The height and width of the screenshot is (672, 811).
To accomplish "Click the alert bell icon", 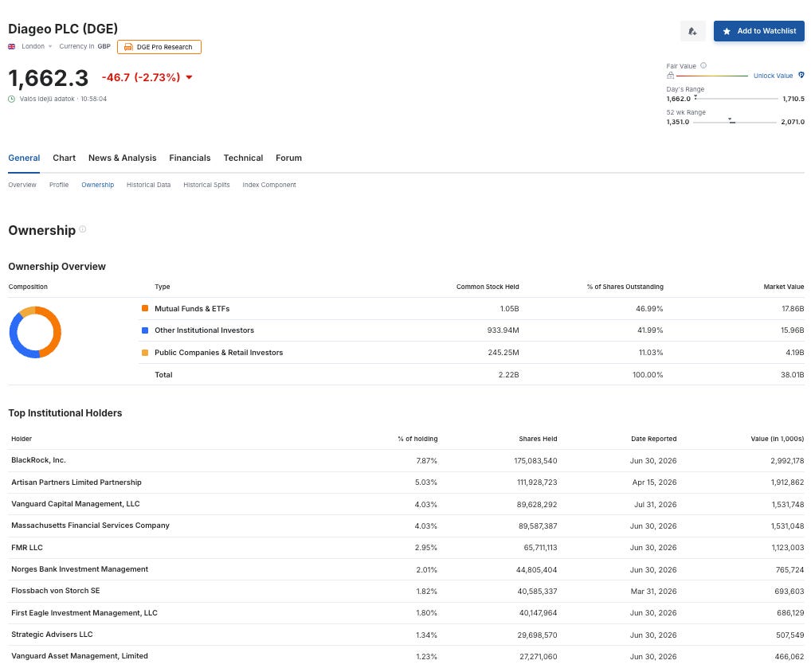I will pyautogui.click(x=692, y=32).
